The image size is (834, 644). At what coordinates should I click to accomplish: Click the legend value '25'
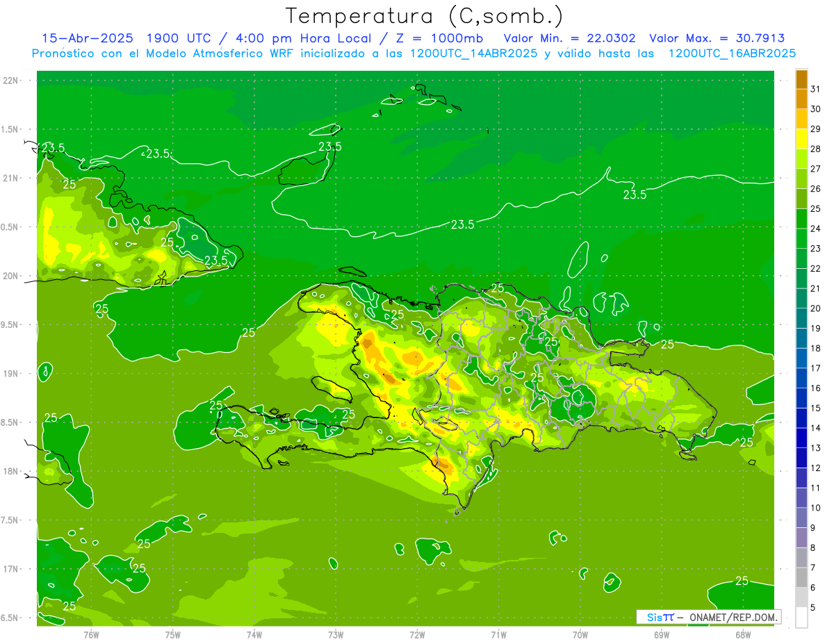816,208
